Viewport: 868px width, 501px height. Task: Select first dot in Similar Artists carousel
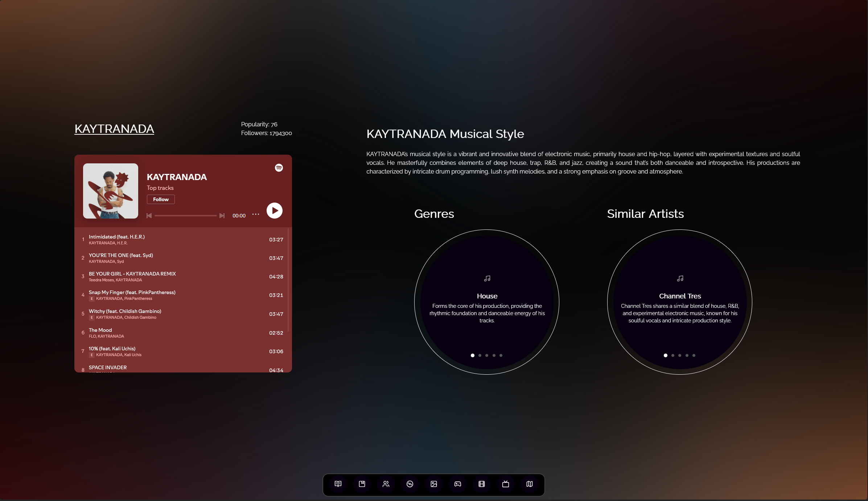point(666,355)
